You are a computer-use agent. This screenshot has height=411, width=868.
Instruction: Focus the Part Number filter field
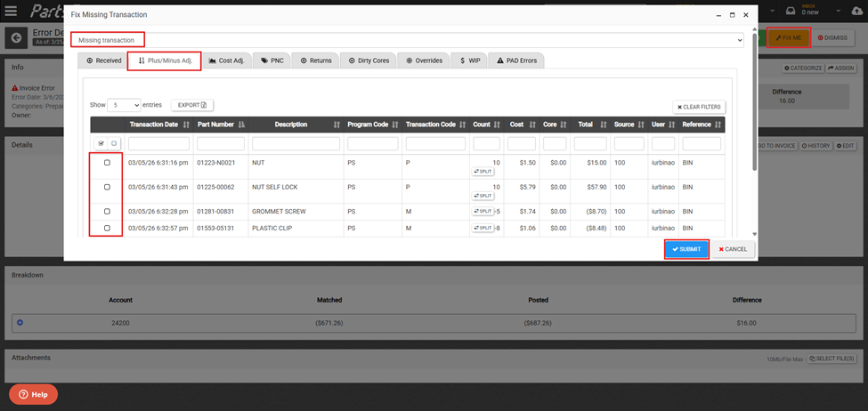point(221,144)
